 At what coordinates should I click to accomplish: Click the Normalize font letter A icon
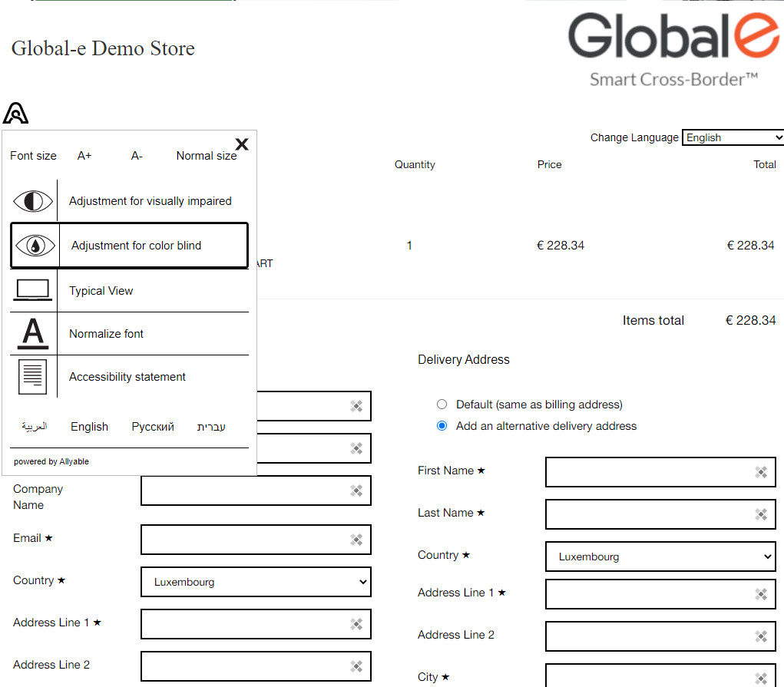[x=32, y=334]
